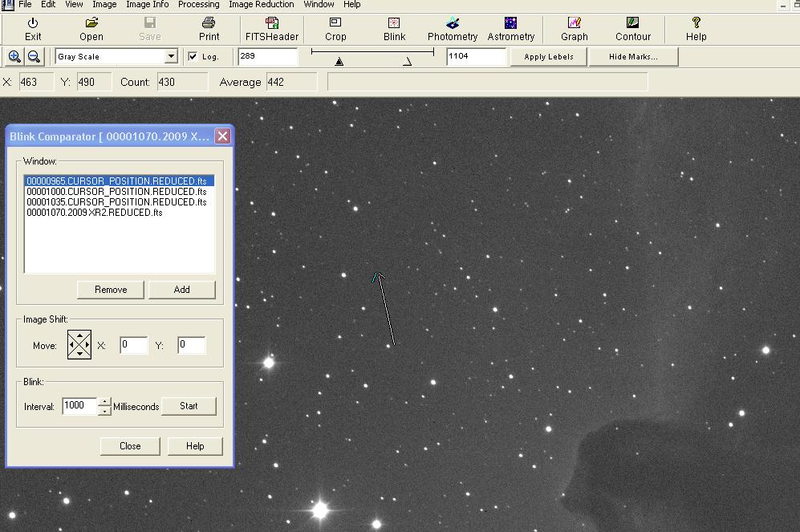Open the Image Reduction menu
Screen dimensions: 800x532
pyautogui.click(x=261, y=4)
